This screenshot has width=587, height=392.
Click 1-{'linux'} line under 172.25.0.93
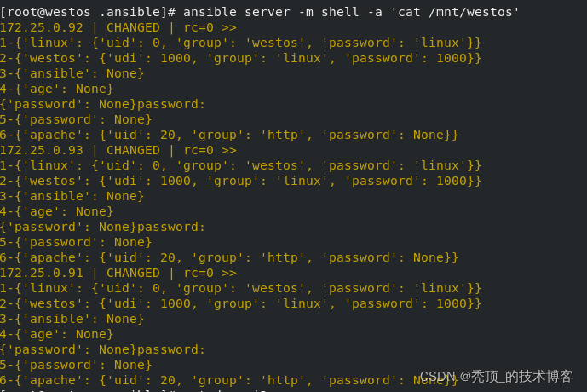[241, 166]
